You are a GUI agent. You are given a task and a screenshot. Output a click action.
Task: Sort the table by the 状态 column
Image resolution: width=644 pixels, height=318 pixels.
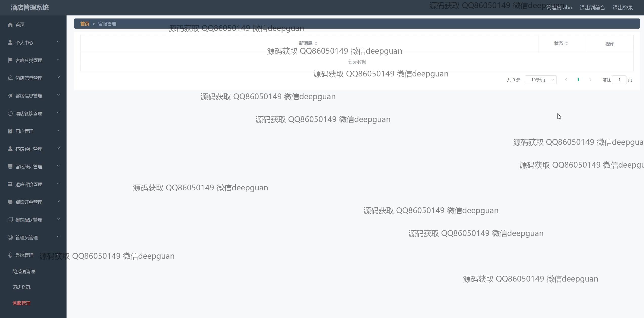click(566, 44)
